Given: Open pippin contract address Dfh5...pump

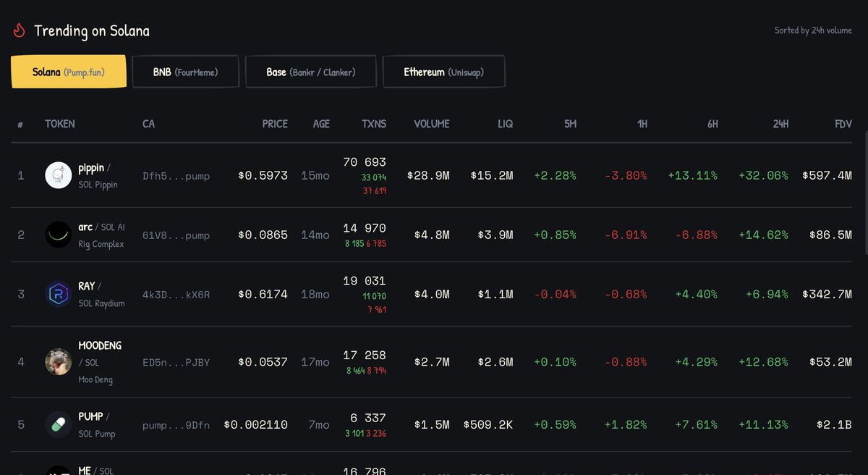Looking at the screenshot, I should pyautogui.click(x=176, y=175).
